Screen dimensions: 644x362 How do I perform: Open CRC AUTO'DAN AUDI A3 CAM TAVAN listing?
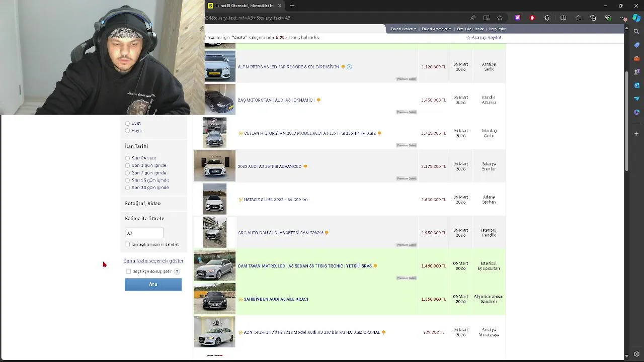point(280,233)
